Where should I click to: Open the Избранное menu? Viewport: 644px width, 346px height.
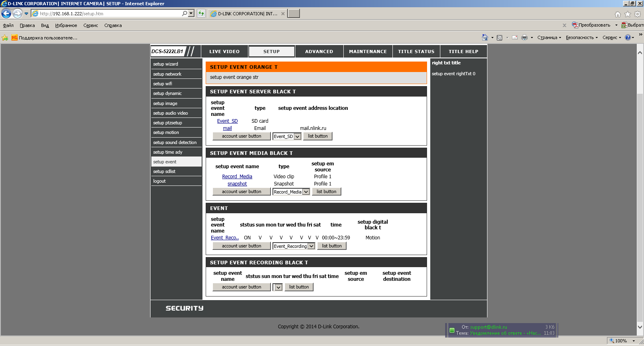pos(66,25)
